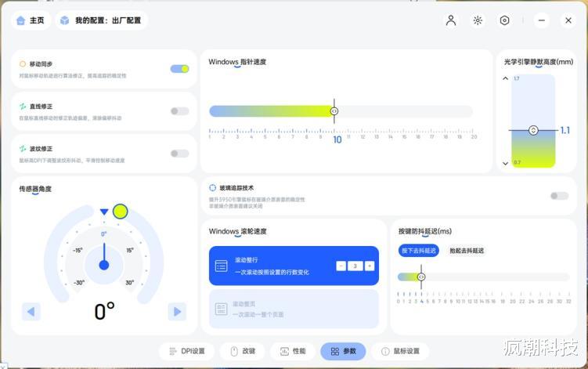Switch to the 改键 tab
The width and height of the screenshot is (588, 369).
[x=242, y=351]
